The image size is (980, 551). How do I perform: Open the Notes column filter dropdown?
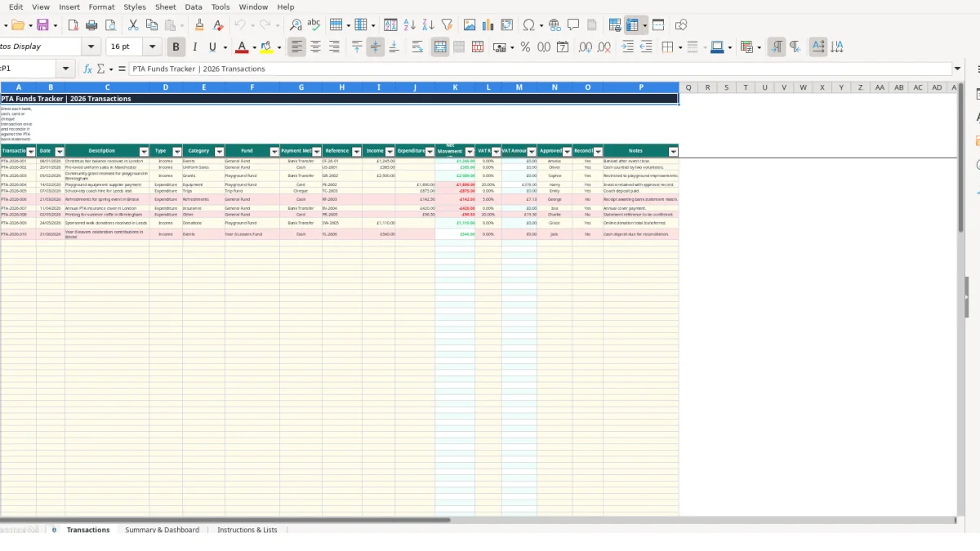tap(674, 151)
